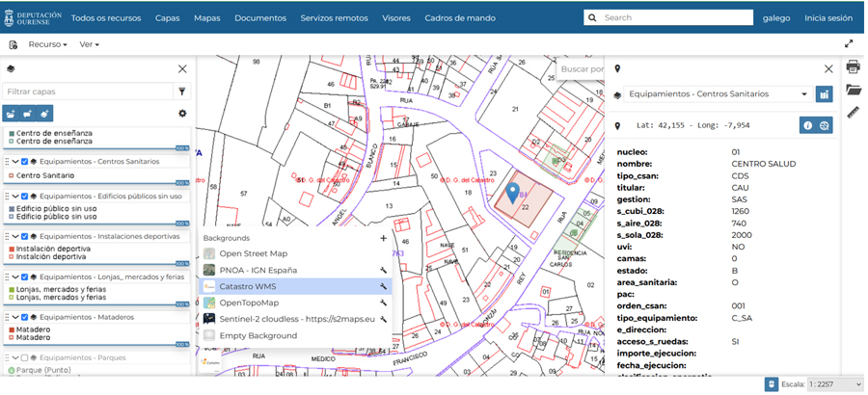Collapse the Equipamientos - Mataderos layer legend

click(x=15, y=317)
